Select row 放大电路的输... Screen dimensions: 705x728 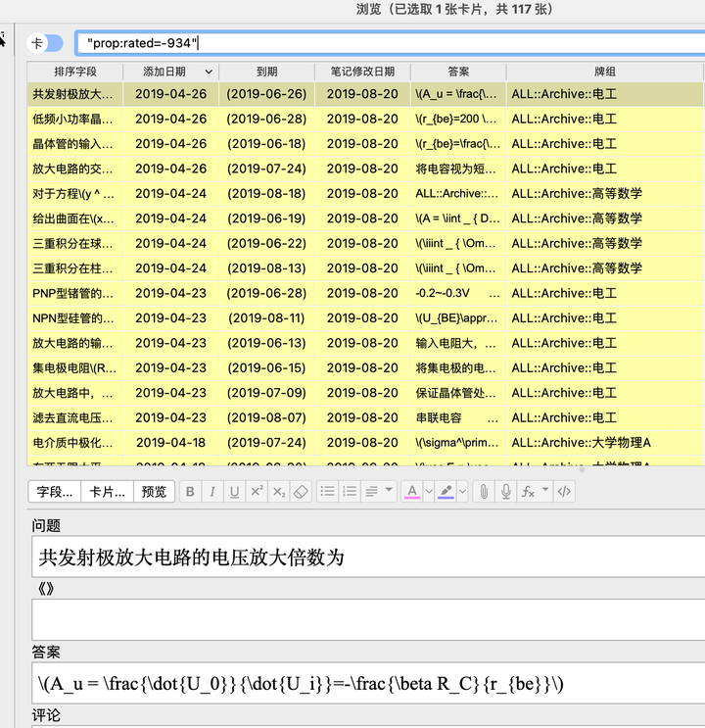[366, 343]
